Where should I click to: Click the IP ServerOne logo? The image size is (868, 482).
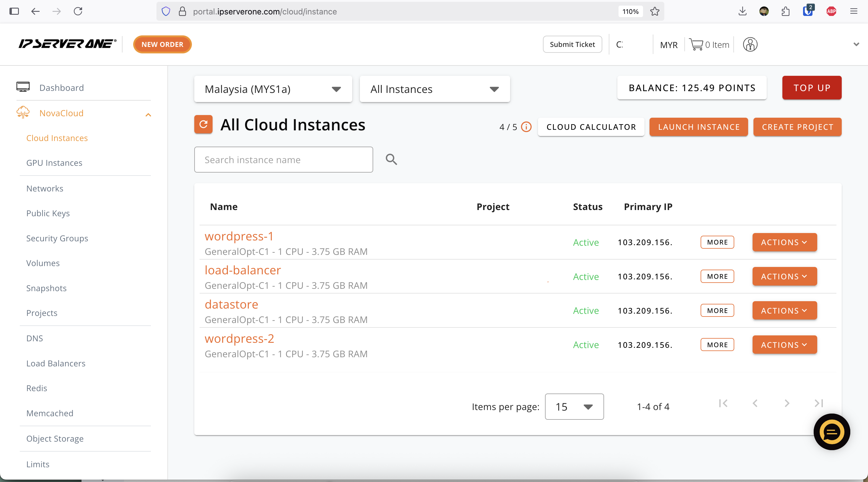tap(67, 44)
